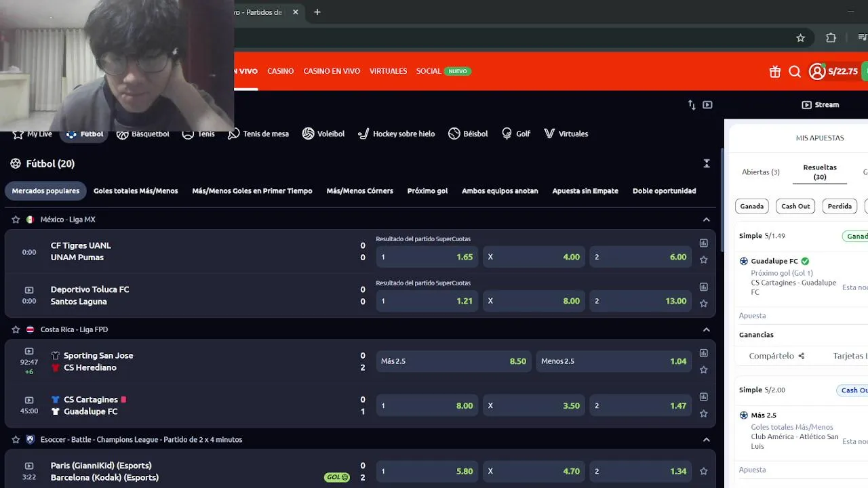This screenshot has width=868, height=488.
Task: Filter bets by Ganada
Action: [751, 206]
